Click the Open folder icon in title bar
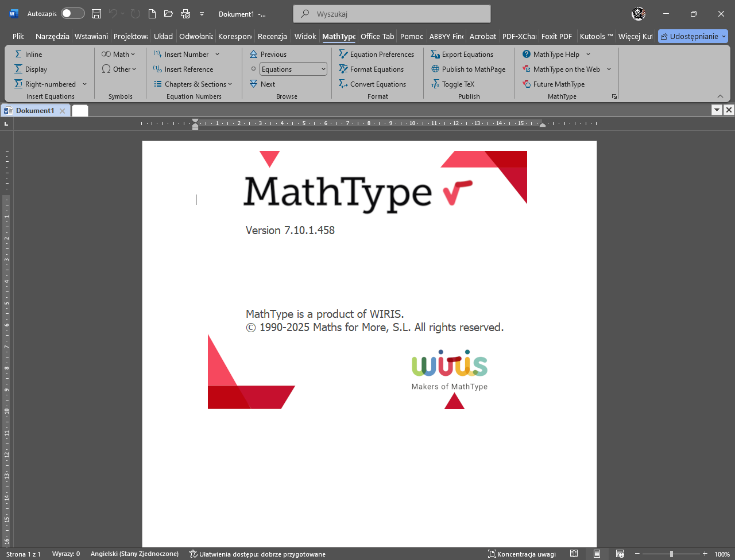The image size is (735, 560). tap(168, 14)
